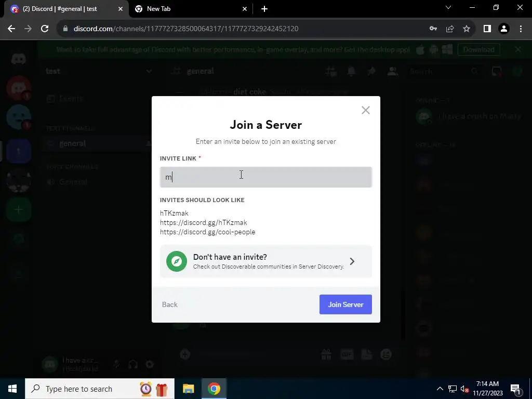Open the saved passwords key icon
The width and height of the screenshot is (532, 399).
click(433, 29)
